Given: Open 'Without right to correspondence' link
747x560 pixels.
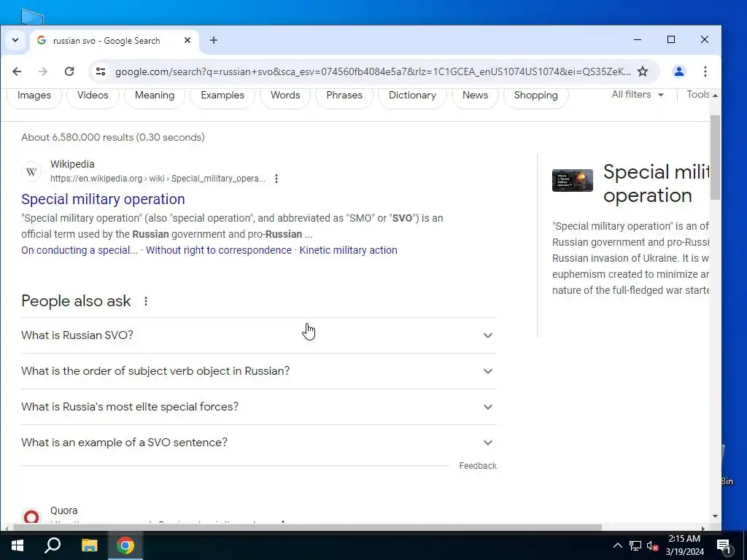Looking at the screenshot, I should (x=219, y=251).
